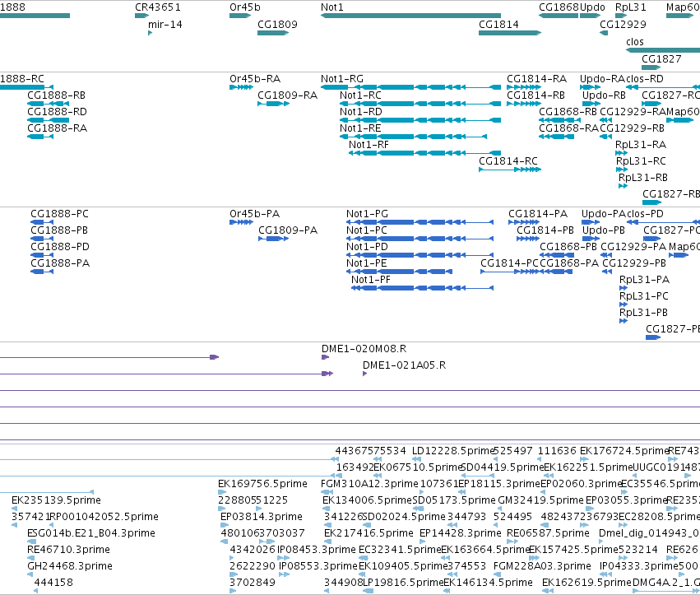Click EST LD12228.5prime
Viewport: 700px width, 595px height.
(x=416, y=459)
